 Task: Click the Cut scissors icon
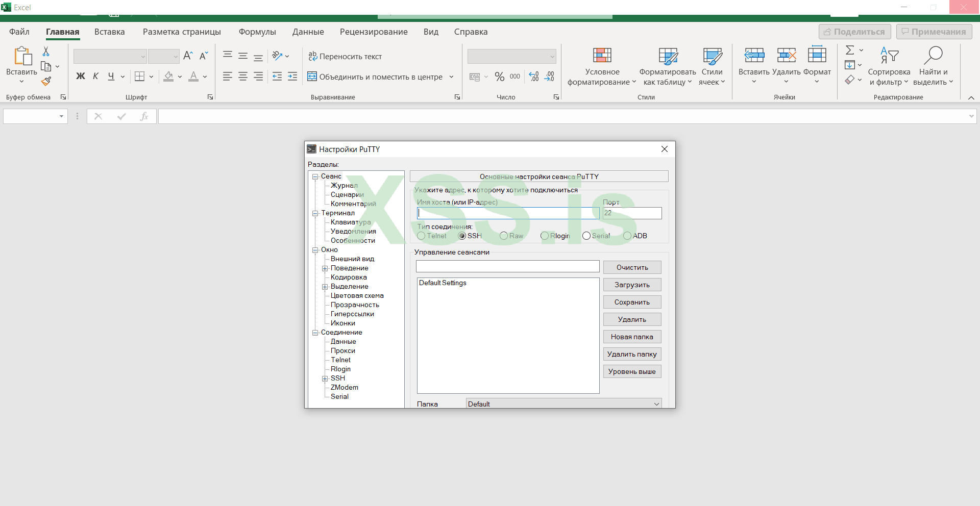(x=46, y=52)
